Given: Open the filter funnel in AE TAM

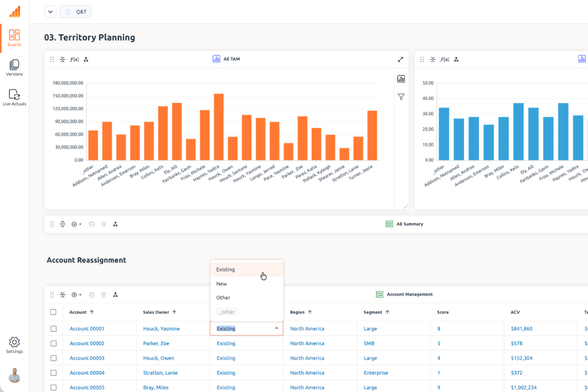Looking at the screenshot, I should tap(401, 97).
